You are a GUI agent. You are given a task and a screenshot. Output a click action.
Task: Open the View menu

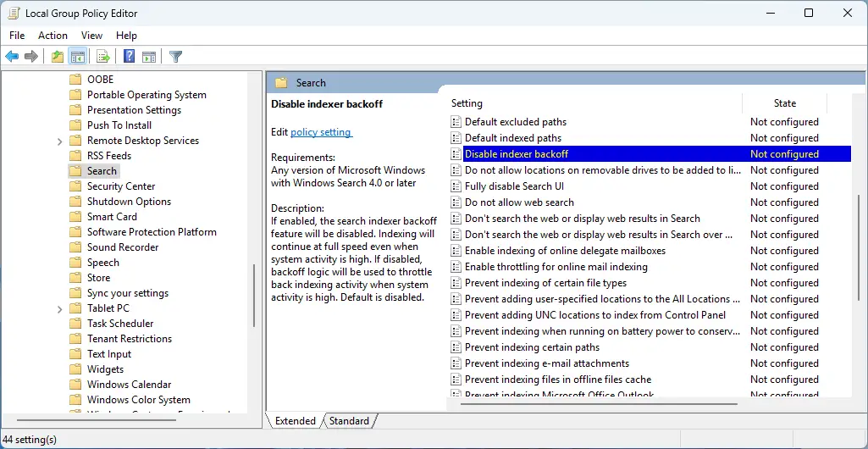[x=91, y=36]
